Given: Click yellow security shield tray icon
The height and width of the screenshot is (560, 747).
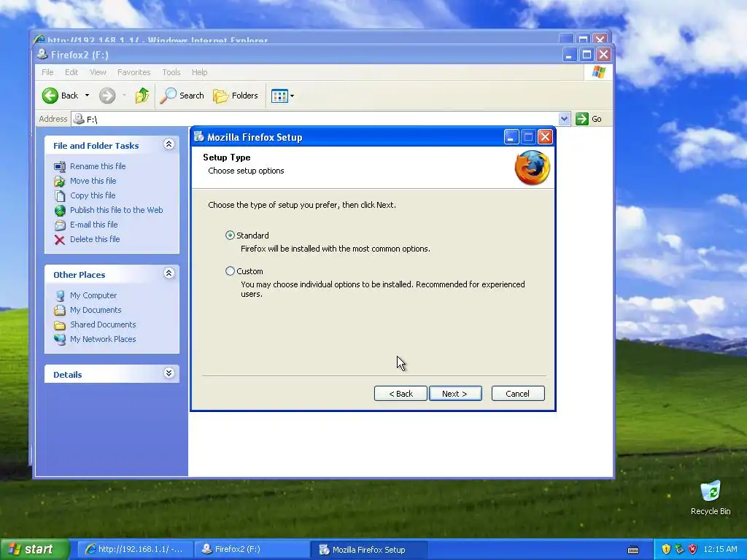Looking at the screenshot, I should click(666, 550).
